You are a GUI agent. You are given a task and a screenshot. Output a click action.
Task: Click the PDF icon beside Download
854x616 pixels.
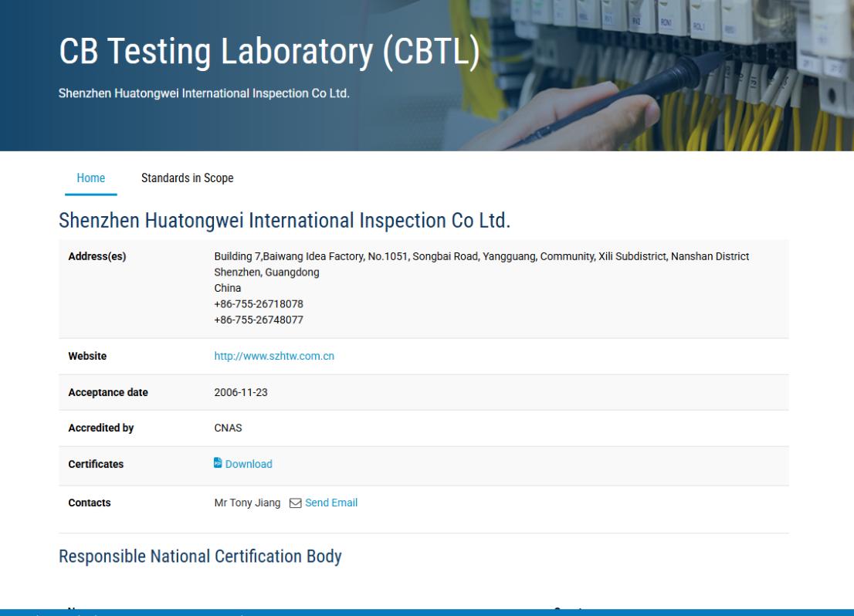pyautogui.click(x=218, y=463)
